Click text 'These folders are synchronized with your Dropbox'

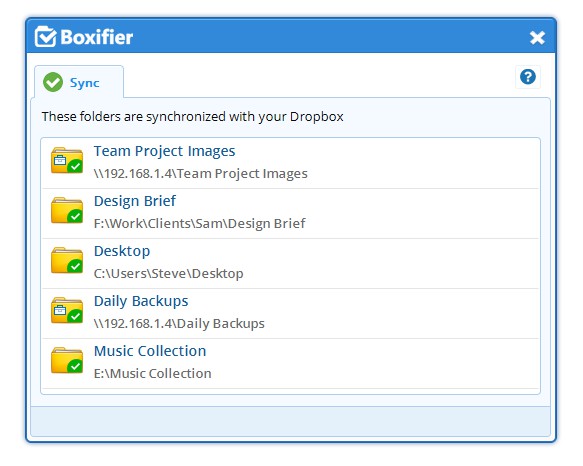tap(193, 117)
